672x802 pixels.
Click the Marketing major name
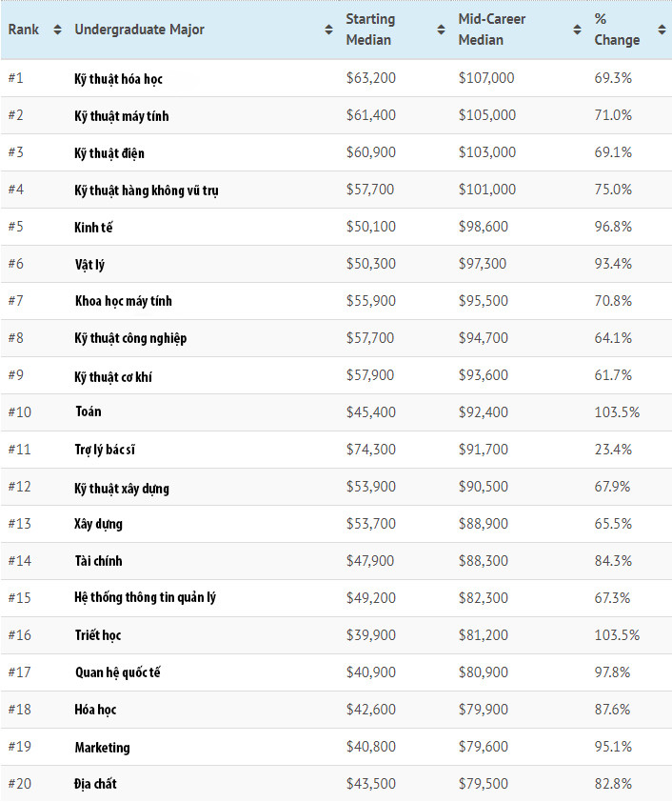pyautogui.click(x=103, y=748)
